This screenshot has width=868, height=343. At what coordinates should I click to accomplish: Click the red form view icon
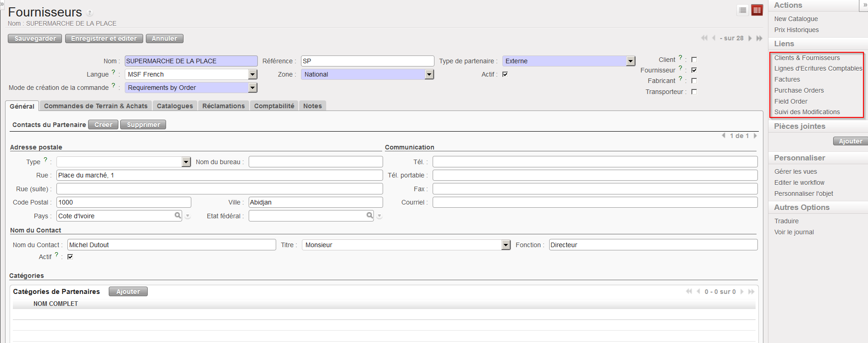(x=757, y=10)
